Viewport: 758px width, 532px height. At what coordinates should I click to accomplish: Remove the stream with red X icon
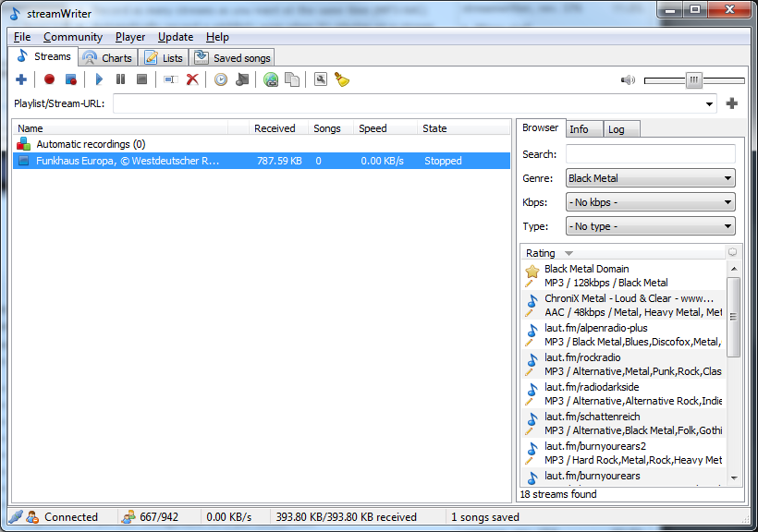coord(192,79)
